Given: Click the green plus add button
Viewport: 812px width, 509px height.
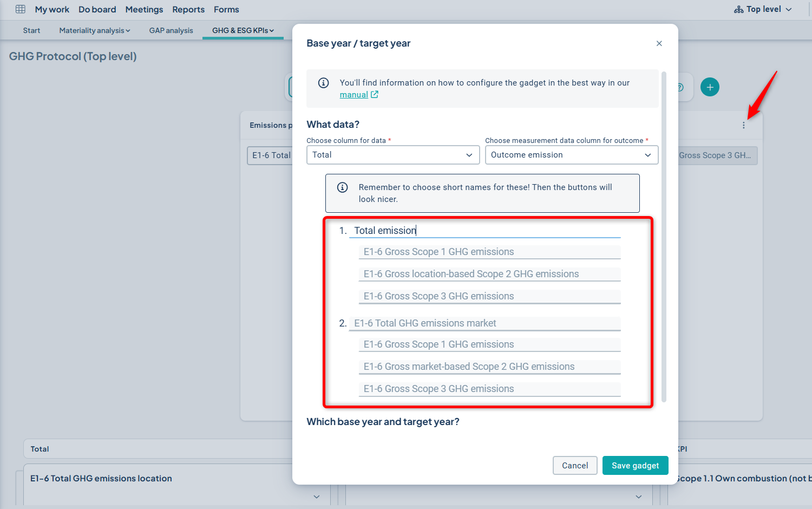Looking at the screenshot, I should click(x=710, y=87).
